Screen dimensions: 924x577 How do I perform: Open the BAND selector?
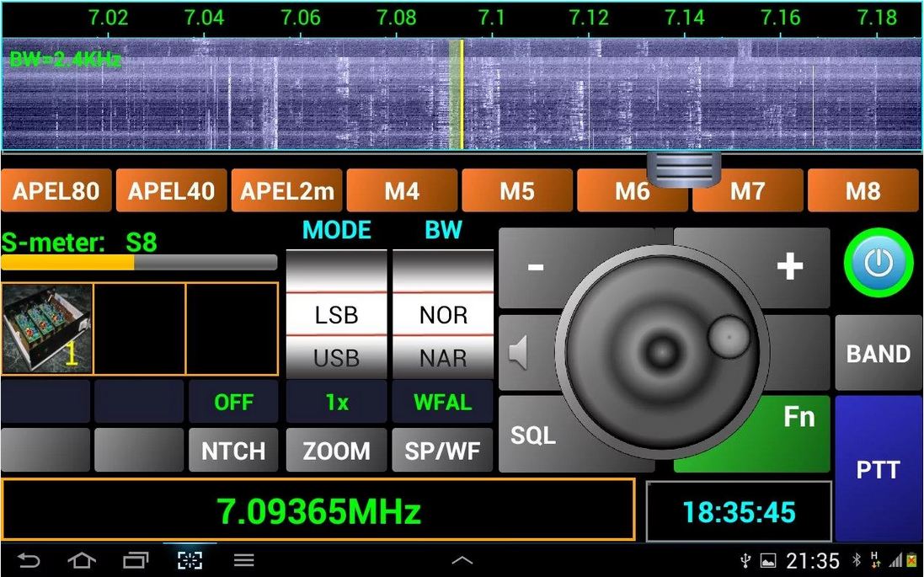click(x=878, y=353)
